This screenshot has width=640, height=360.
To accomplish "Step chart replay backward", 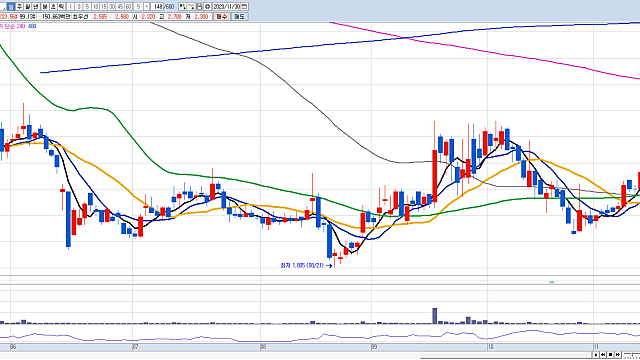I will [x=603, y=355].
